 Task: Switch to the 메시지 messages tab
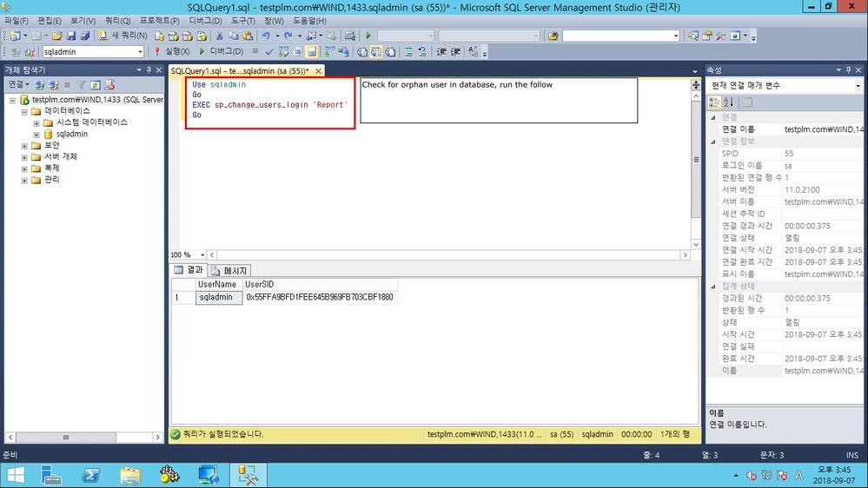click(x=229, y=271)
